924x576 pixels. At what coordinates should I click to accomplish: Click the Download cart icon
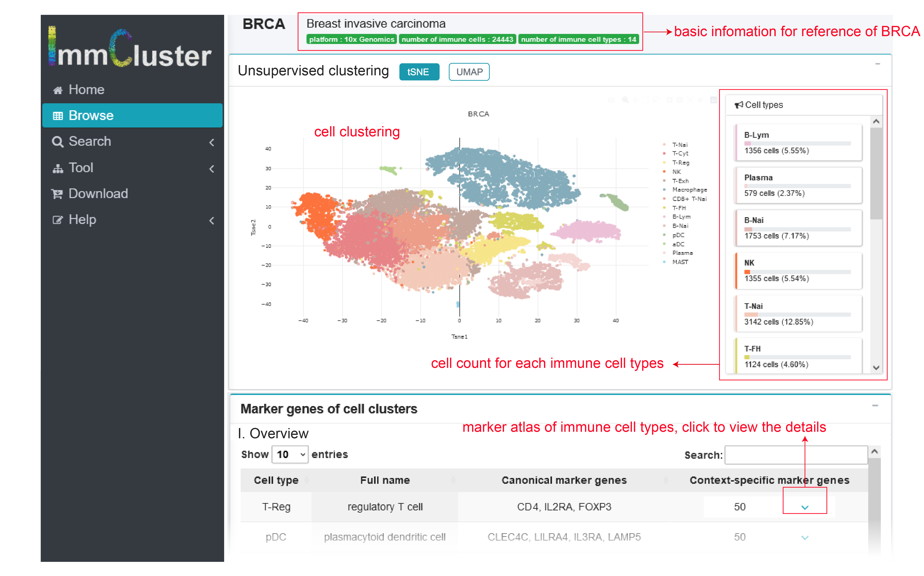57,194
